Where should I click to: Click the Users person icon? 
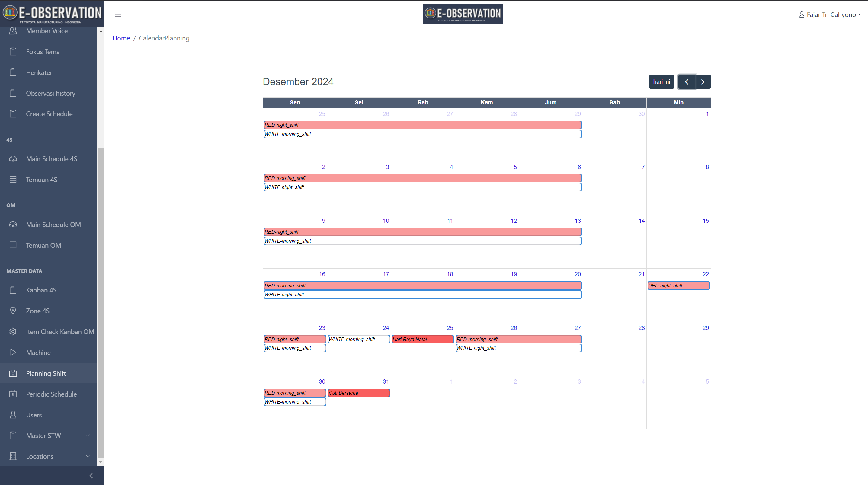pyautogui.click(x=13, y=415)
